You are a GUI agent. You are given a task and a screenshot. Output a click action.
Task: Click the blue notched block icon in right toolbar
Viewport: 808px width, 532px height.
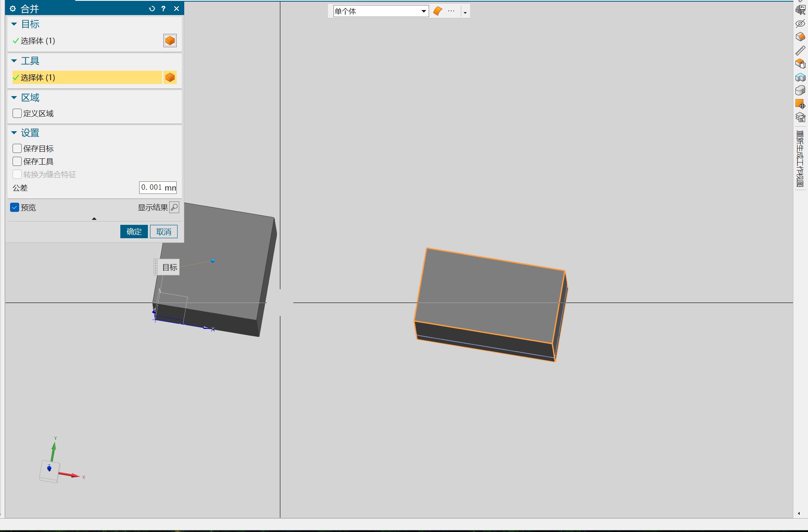[800, 77]
